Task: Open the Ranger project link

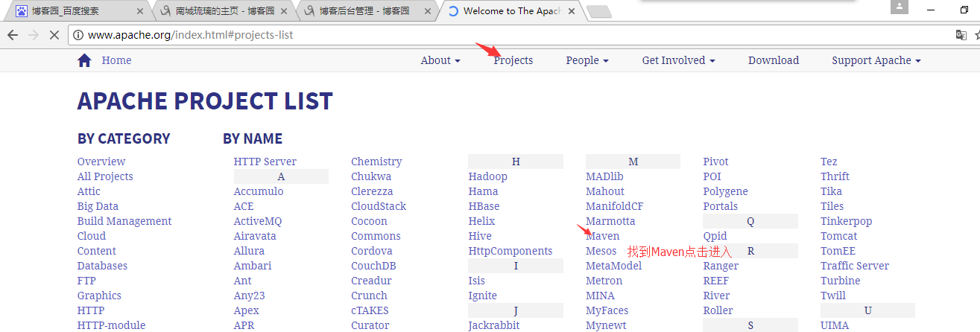Action: pyautogui.click(x=721, y=266)
